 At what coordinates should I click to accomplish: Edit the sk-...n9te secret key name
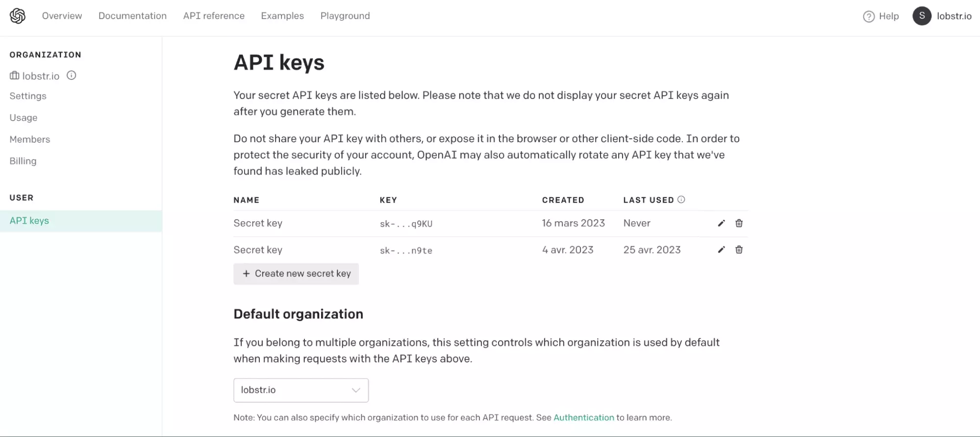[x=721, y=250]
